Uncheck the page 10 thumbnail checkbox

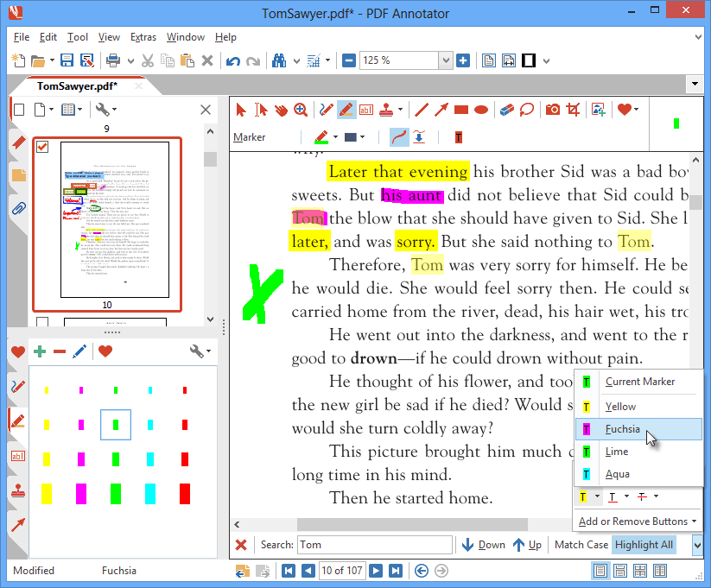[x=42, y=148]
